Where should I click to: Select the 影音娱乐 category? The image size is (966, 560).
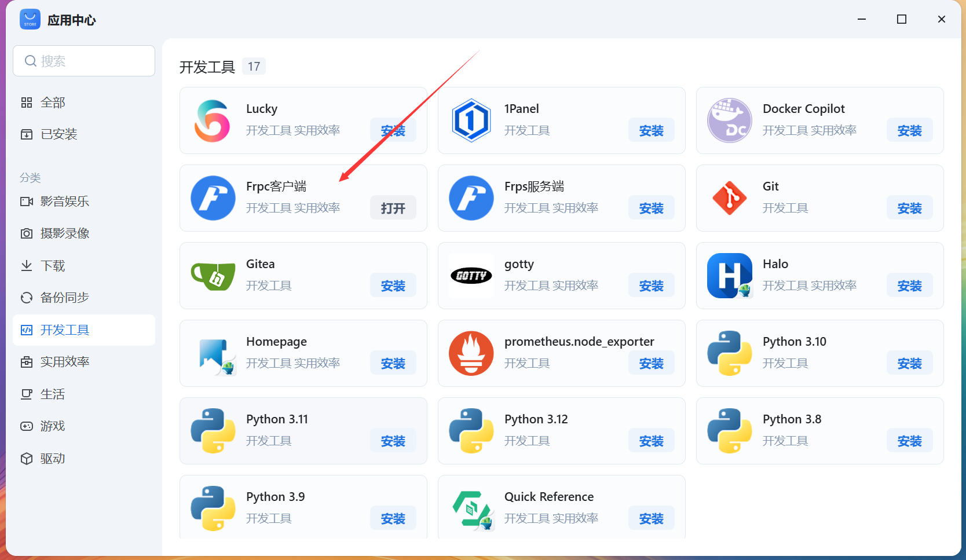(84, 202)
